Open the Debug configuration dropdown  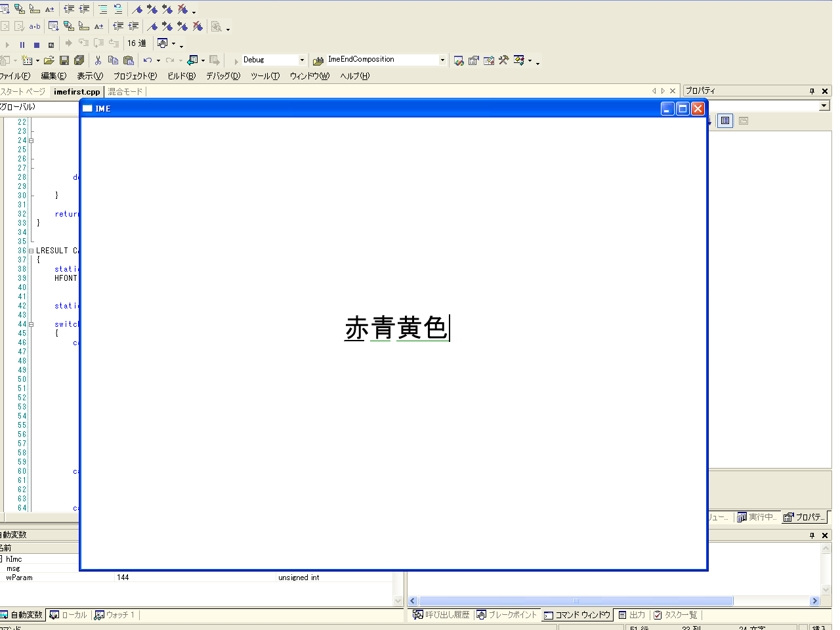coord(302,60)
